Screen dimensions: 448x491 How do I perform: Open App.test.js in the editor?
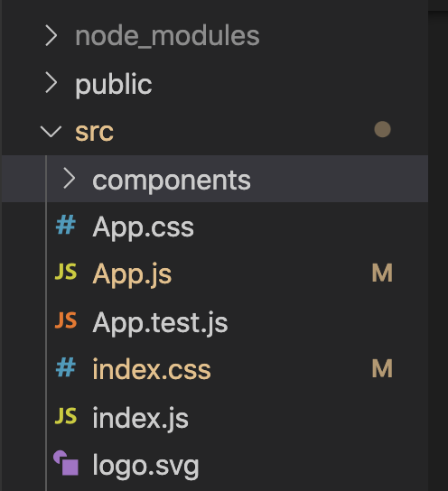(160, 322)
